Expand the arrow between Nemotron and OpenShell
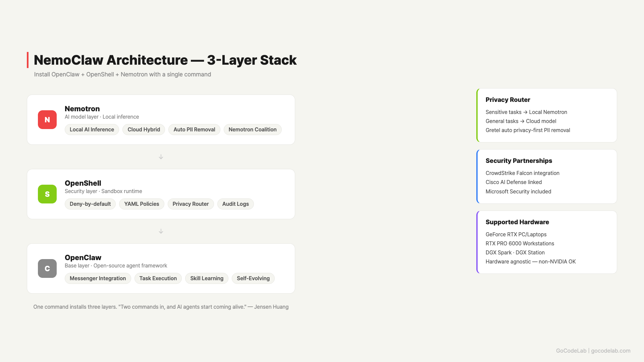644x362 pixels. pyautogui.click(x=161, y=157)
